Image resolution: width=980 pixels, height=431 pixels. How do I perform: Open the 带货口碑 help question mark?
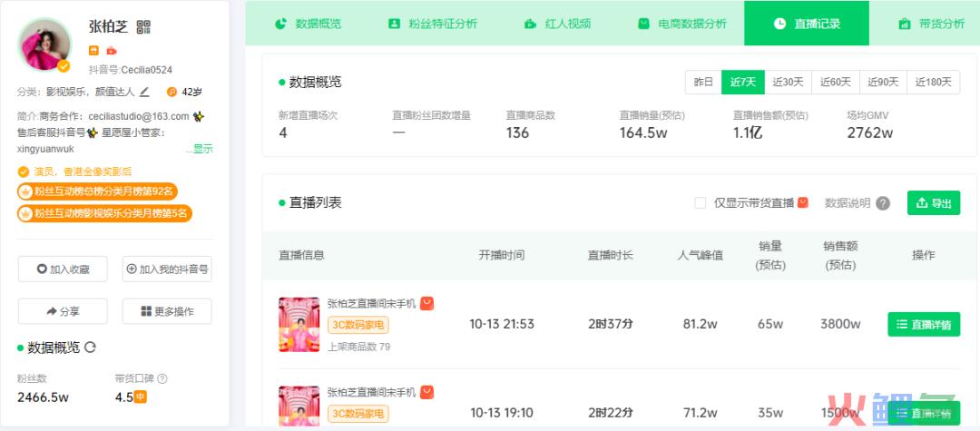(x=162, y=378)
